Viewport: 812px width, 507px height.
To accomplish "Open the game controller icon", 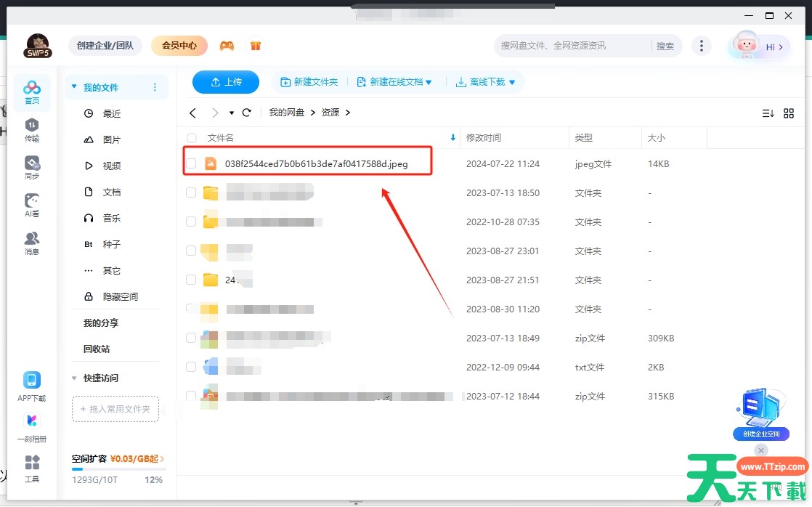I will [x=227, y=46].
